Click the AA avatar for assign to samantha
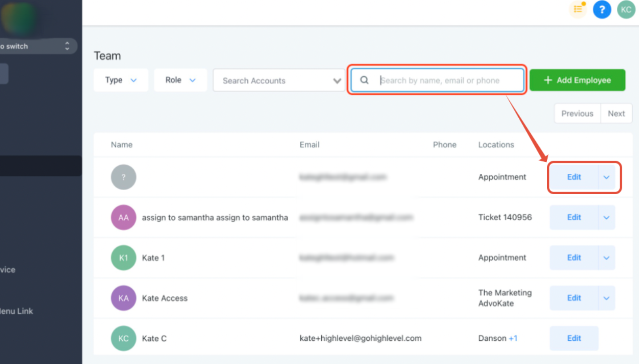 (123, 217)
